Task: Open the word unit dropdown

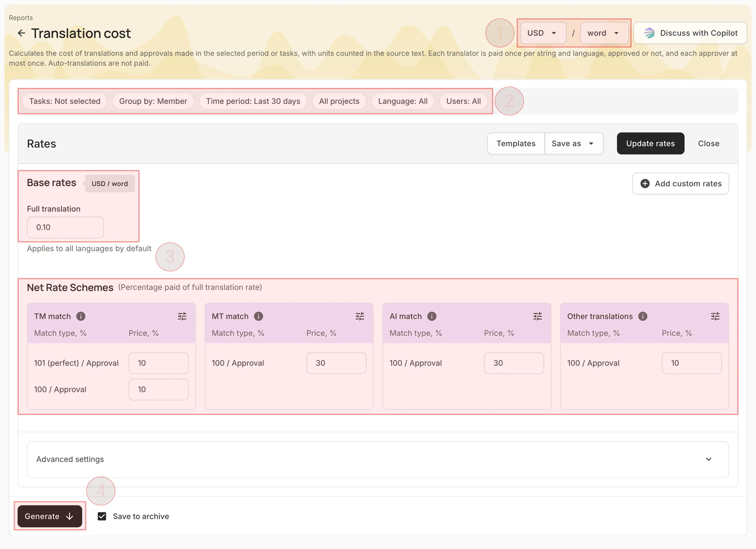Action: 604,33
